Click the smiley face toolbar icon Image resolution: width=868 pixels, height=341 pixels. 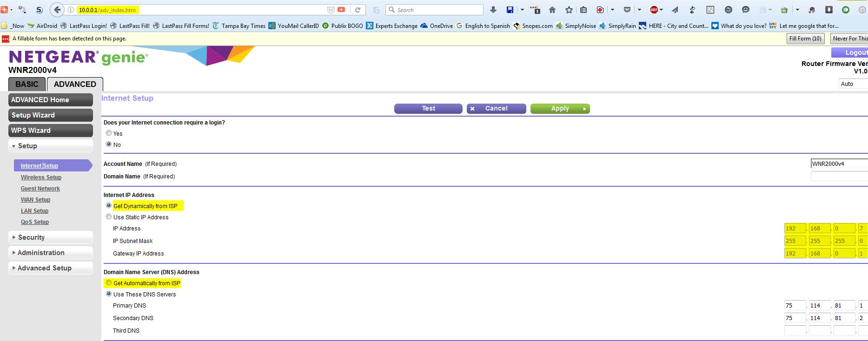click(746, 10)
